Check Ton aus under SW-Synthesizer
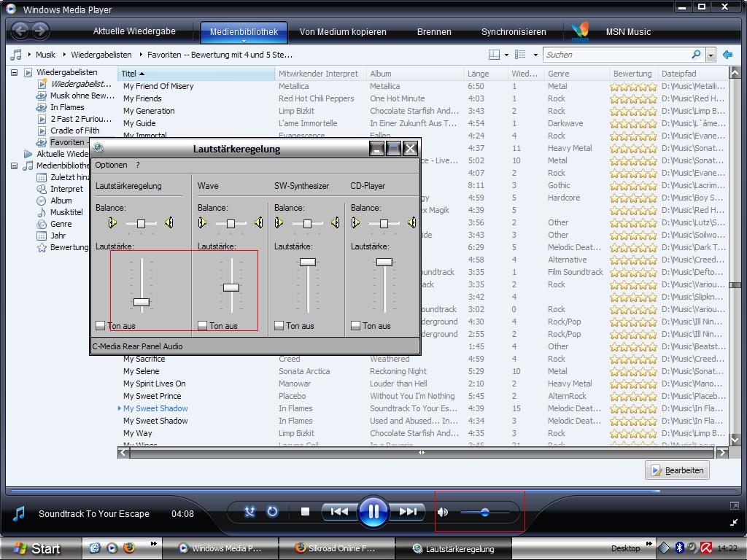The width and height of the screenshot is (747, 560). pos(279,326)
